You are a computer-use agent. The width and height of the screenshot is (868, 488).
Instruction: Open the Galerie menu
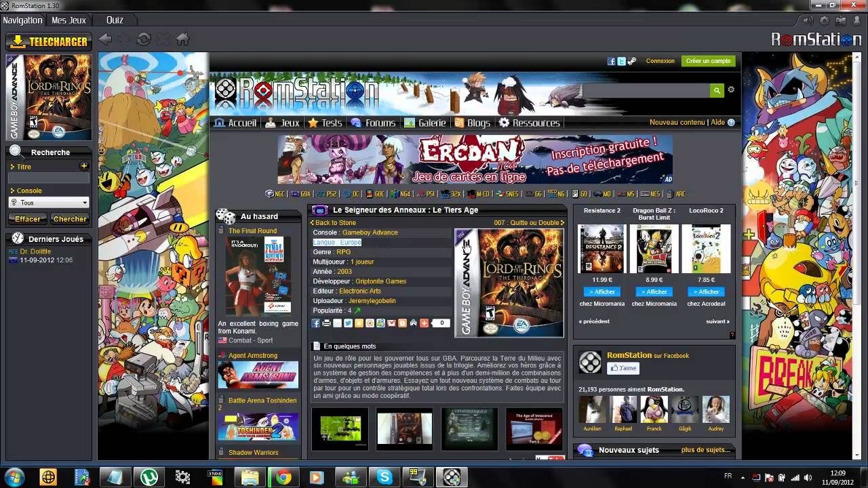[x=425, y=123]
